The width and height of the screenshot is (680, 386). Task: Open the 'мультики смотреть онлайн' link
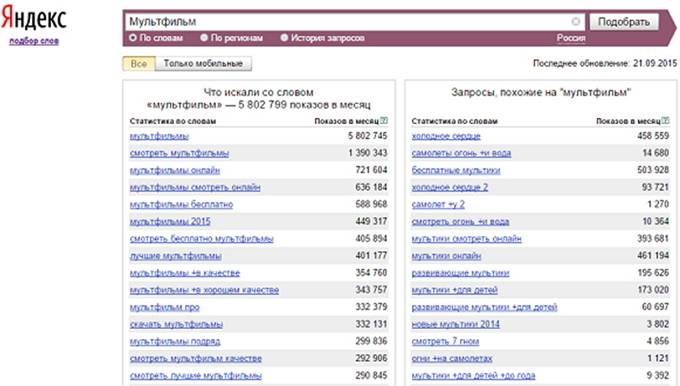coord(467,239)
